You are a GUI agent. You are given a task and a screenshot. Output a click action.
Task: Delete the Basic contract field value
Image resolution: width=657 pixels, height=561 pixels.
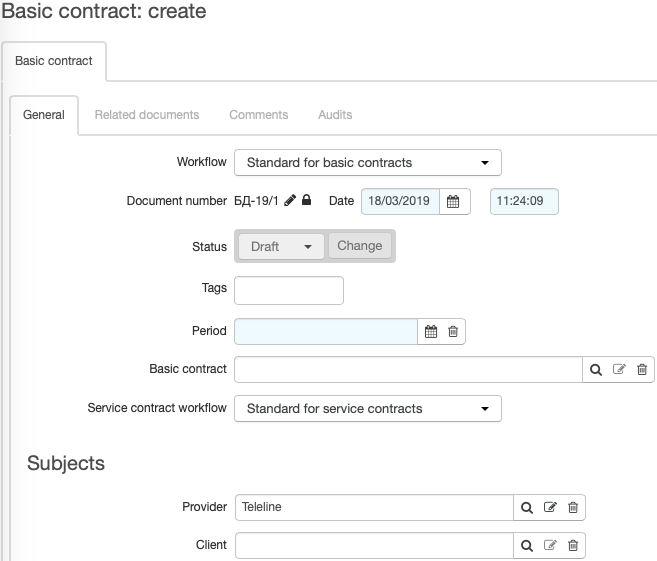tap(642, 370)
